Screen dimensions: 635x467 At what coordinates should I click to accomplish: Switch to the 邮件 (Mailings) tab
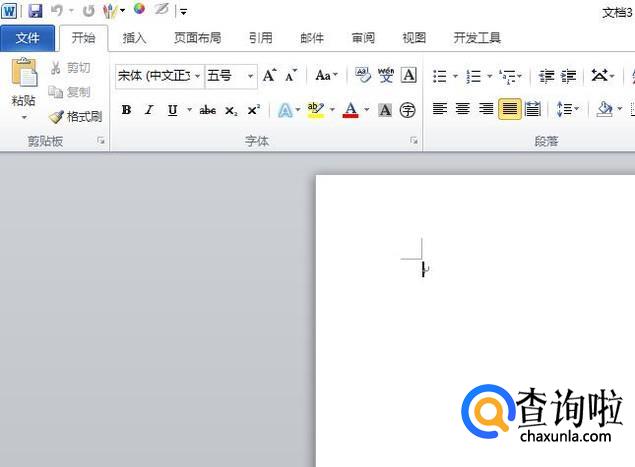[312, 38]
